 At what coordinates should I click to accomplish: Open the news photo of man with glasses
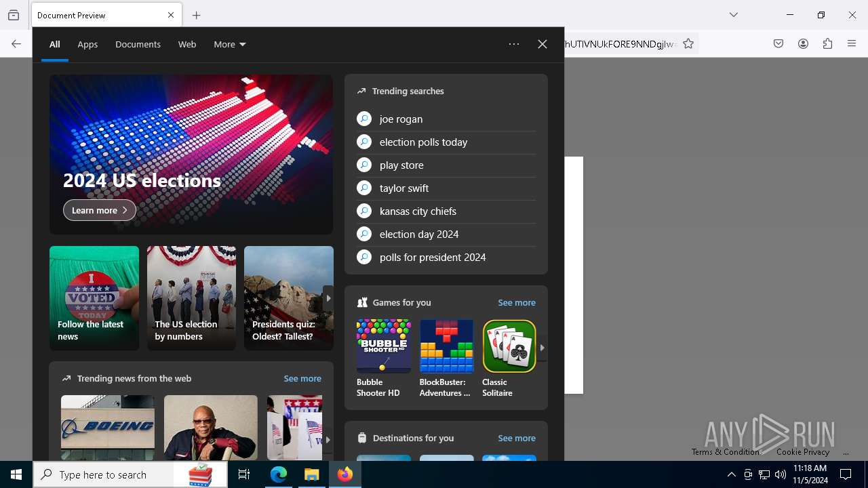click(211, 428)
